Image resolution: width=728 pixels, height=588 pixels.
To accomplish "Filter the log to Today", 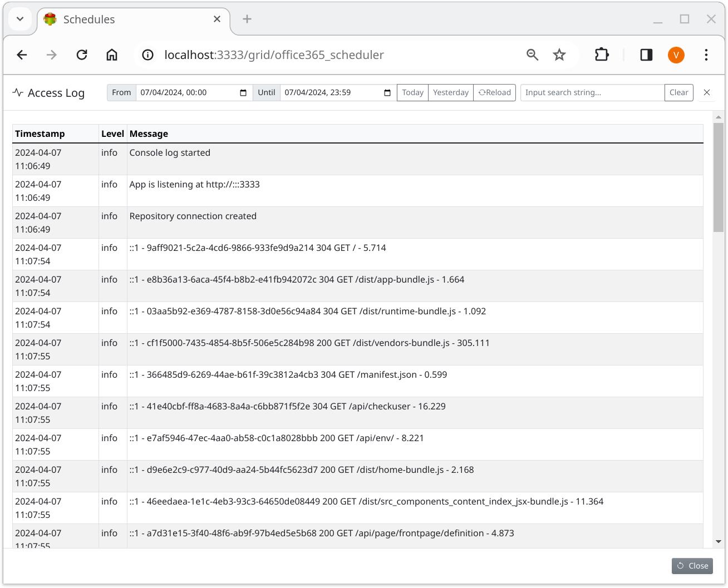I will pos(413,92).
